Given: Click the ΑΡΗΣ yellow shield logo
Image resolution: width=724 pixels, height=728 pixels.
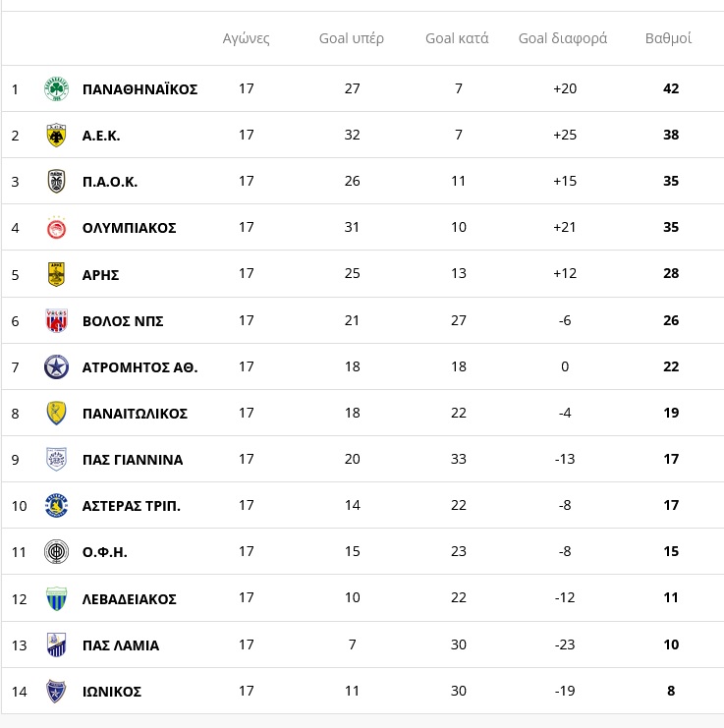Looking at the screenshot, I should tap(56, 274).
